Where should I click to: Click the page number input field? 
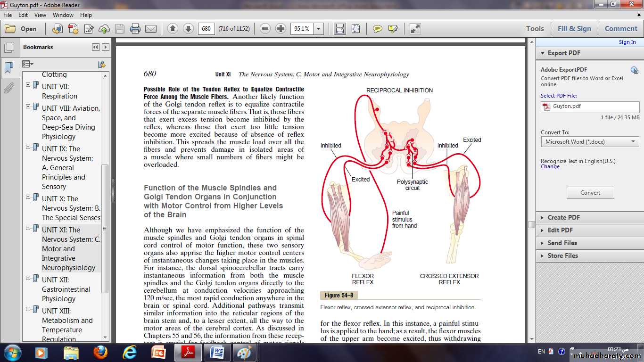[206, 29]
